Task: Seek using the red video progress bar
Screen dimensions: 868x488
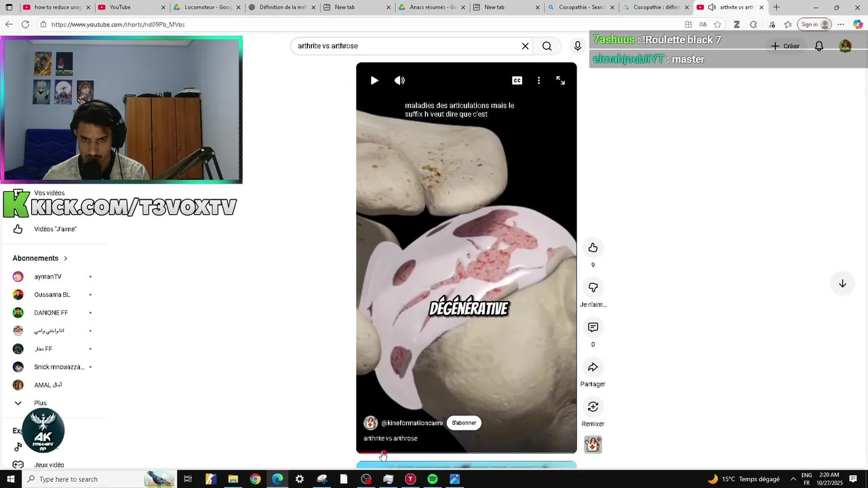Action: coord(467,452)
